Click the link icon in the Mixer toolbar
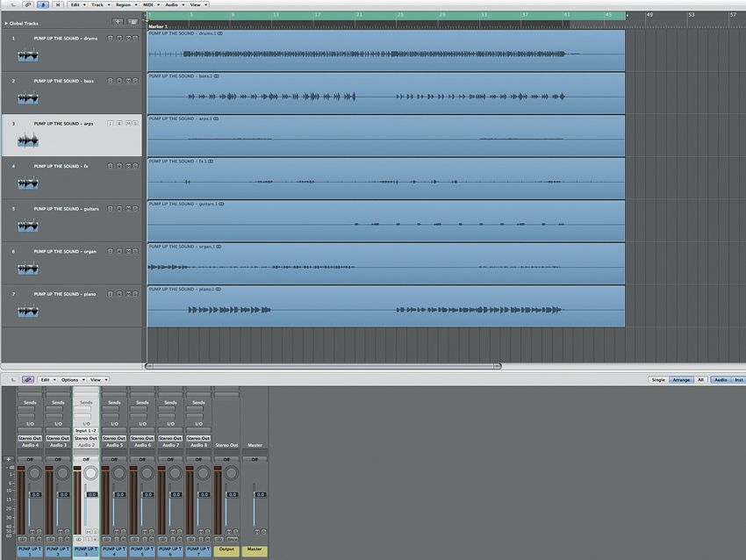The height and width of the screenshot is (560, 746). (x=28, y=380)
